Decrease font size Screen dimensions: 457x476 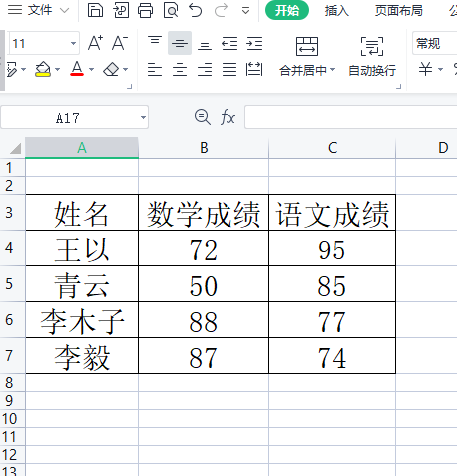pyautogui.click(x=120, y=43)
